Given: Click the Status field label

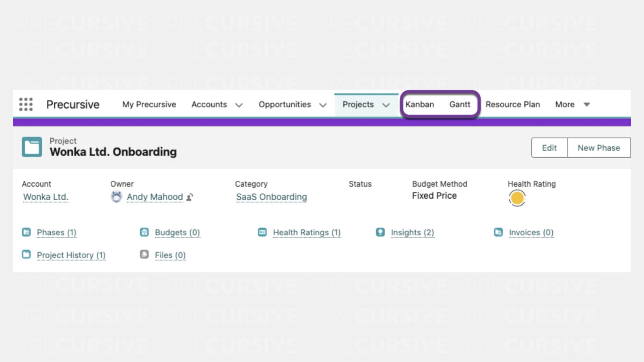Looking at the screenshot, I should pos(360,184).
